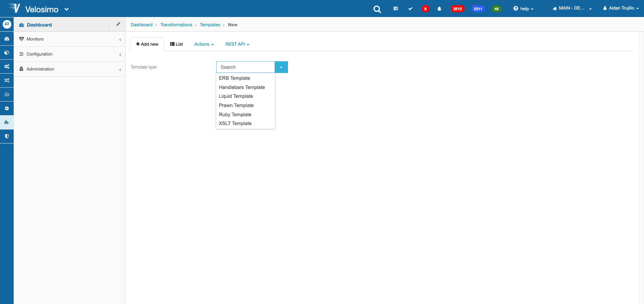Expand the Monitors menu section
This screenshot has width=644, height=304.
pos(70,39)
